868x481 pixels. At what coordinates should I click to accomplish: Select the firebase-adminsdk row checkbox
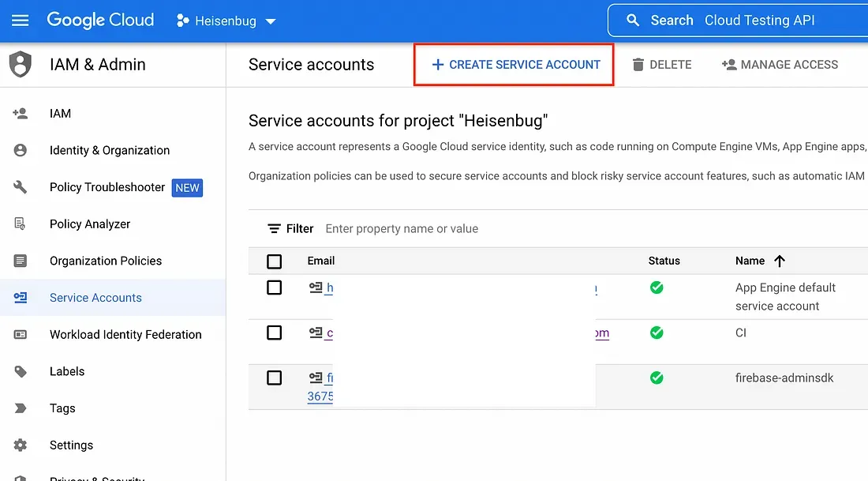coord(274,378)
